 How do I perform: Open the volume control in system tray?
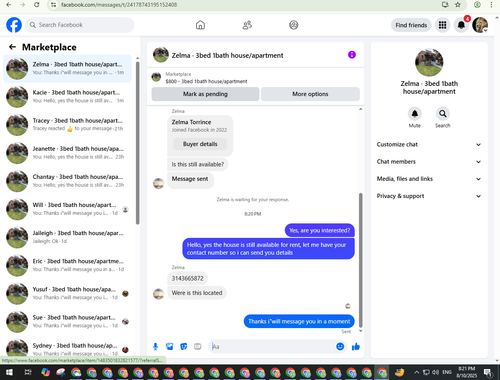point(436,372)
